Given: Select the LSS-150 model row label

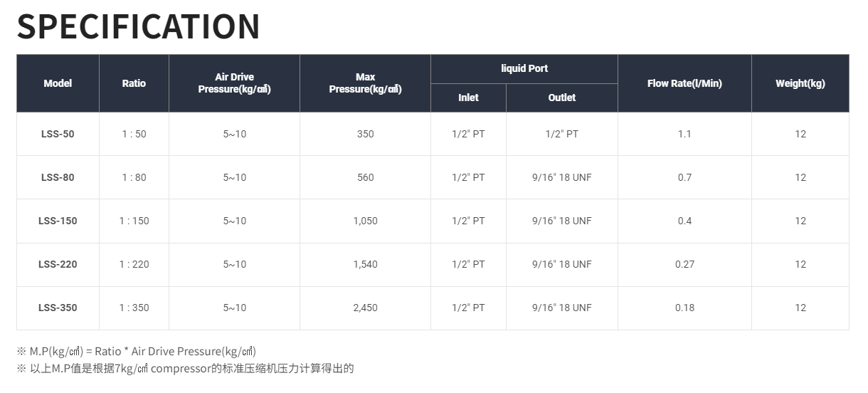Looking at the screenshot, I should pyautogui.click(x=58, y=221).
